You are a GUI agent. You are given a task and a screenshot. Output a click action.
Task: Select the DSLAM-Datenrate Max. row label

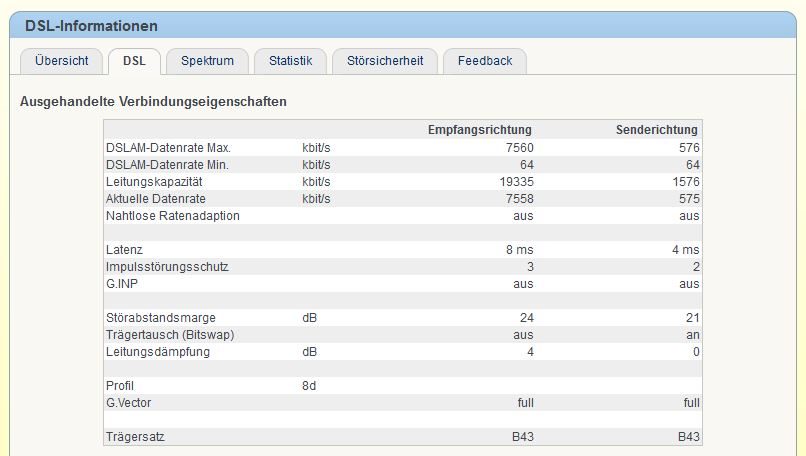(154, 148)
